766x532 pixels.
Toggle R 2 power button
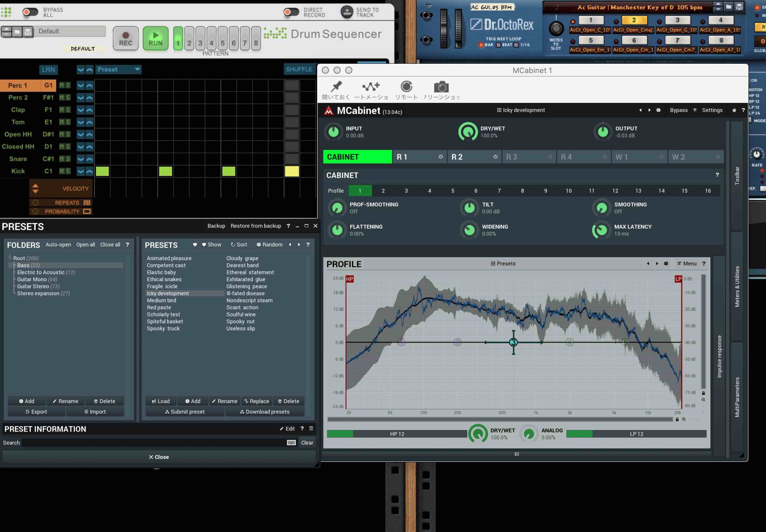pos(495,157)
